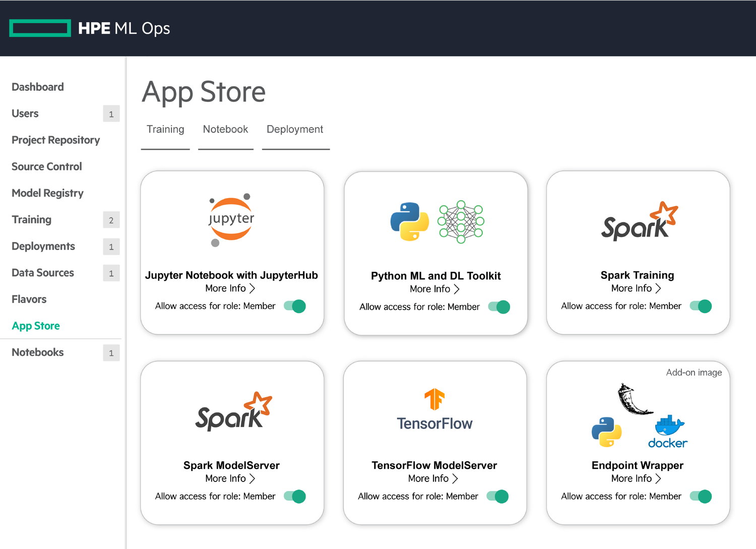Image resolution: width=756 pixels, height=549 pixels.
Task: Click the HPE green rectangle logo
Action: click(x=40, y=28)
